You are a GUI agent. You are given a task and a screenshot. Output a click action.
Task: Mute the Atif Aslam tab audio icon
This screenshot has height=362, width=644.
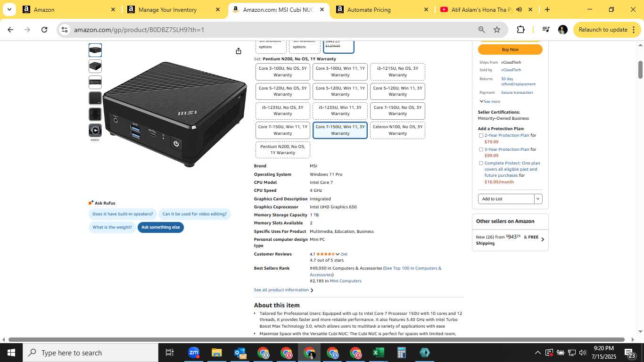pyautogui.click(x=519, y=9)
